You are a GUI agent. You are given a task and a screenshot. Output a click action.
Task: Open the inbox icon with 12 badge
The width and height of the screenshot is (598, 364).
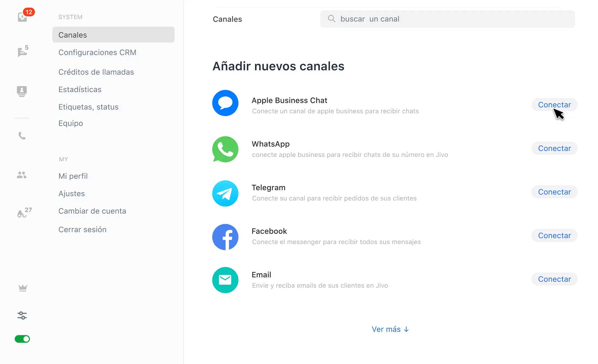tap(23, 17)
